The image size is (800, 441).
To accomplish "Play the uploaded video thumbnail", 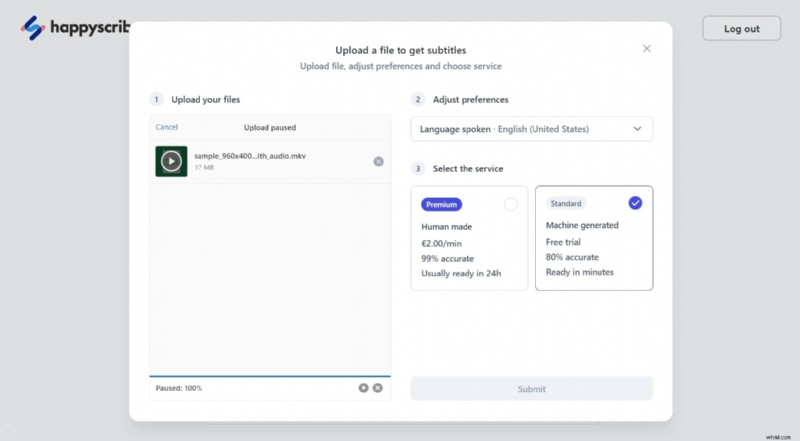I will 171,161.
